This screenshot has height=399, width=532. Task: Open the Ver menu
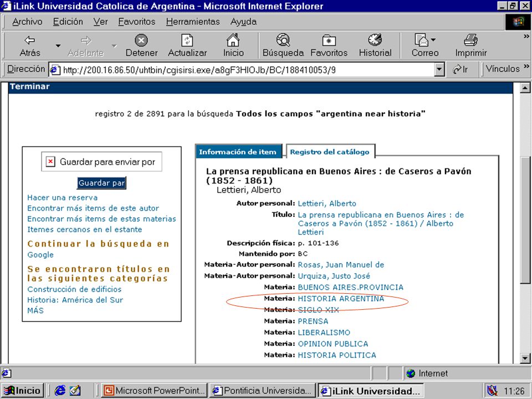[101, 22]
